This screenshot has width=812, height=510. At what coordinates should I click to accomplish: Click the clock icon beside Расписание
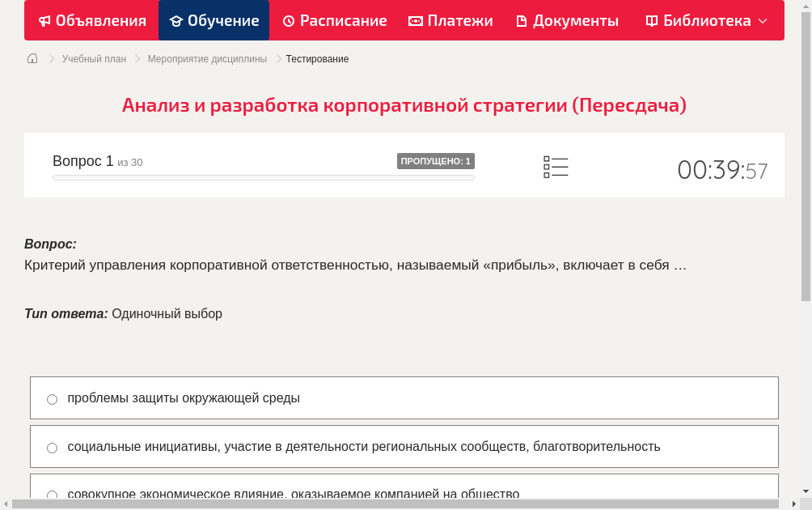[289, 21]
